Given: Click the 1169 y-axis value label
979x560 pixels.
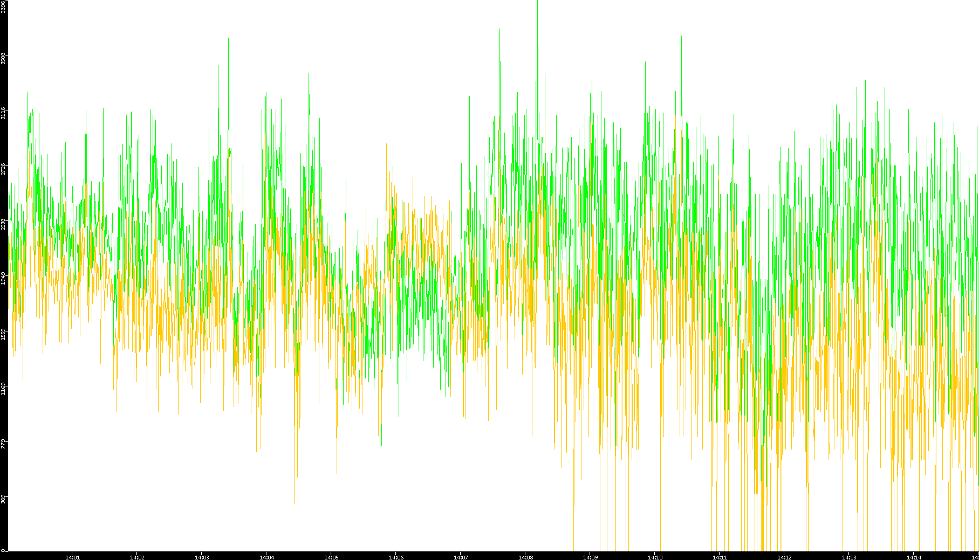Looking at the screenshot, I should tap(3, 388).
